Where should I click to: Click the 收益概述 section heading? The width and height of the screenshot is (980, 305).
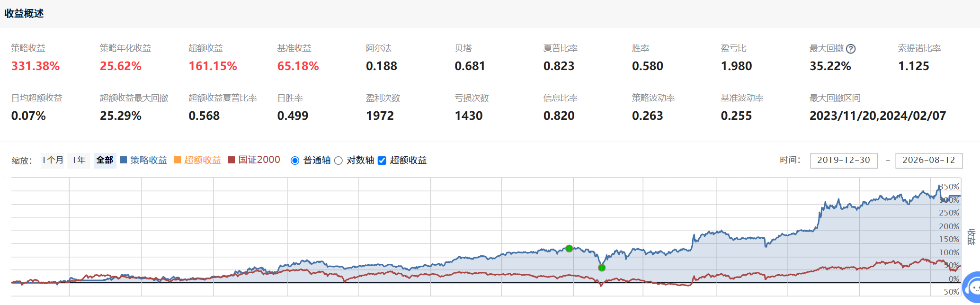pyautogui.click(x=24, y=14)
